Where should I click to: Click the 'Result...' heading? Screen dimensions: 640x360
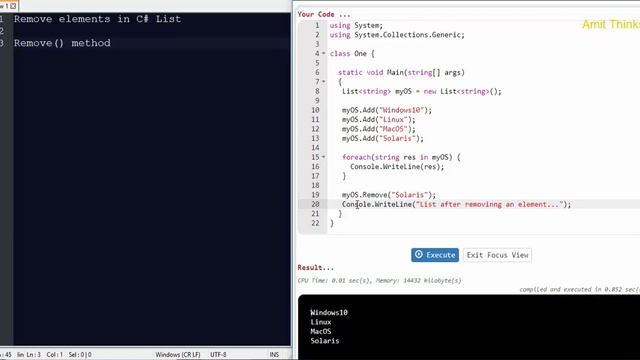[316, 268]
